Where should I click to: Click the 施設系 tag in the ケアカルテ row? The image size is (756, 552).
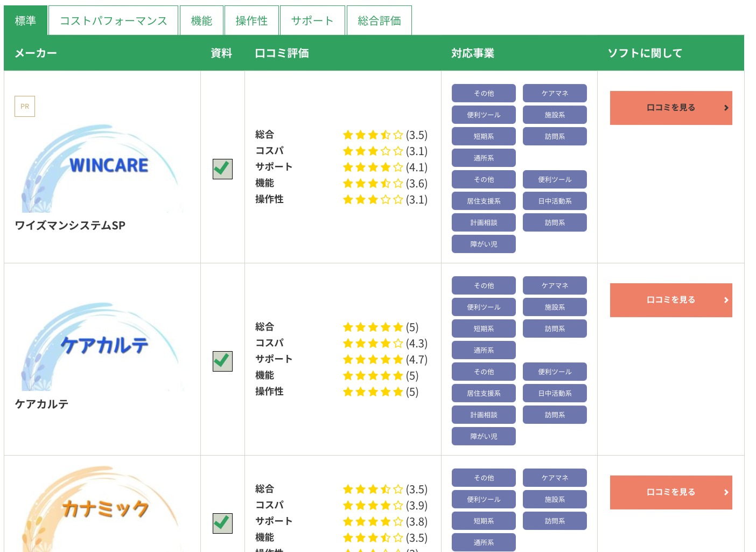coord(555,307)
